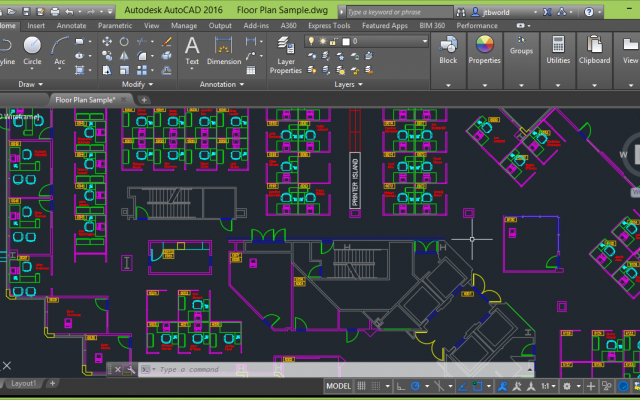Toggle 2D object snap in status bar
This screenshot has width=640, height=400.
click(477, 386)
